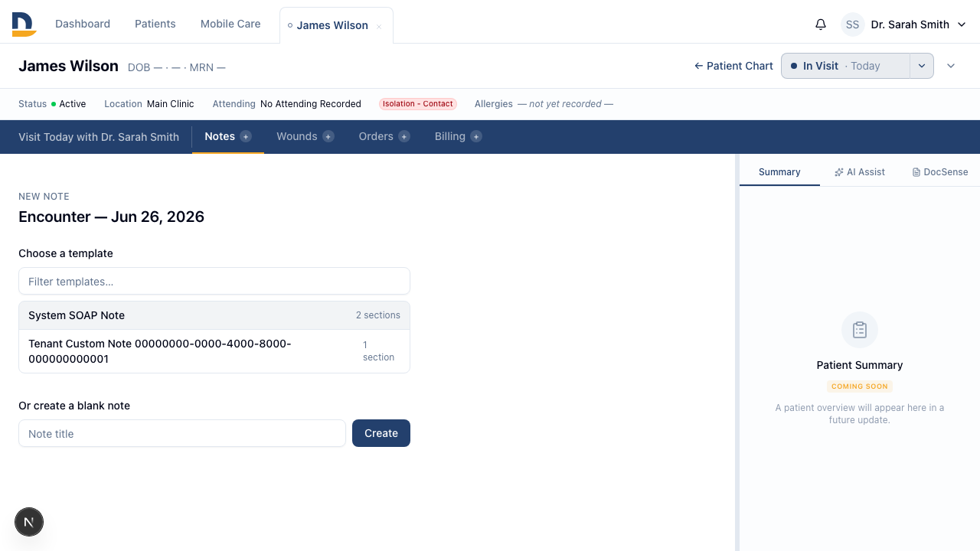Select the James Wilson patient tab
This screenshot has height=551, width=980.
click(332, 25)
